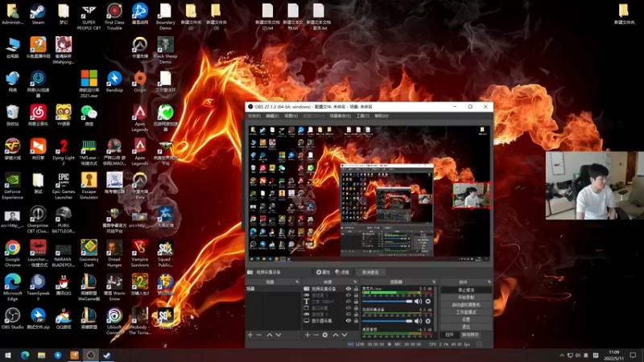644x362 pixels.
Task: Open source properties gear in sources toolbar
Action: (325, 335)
